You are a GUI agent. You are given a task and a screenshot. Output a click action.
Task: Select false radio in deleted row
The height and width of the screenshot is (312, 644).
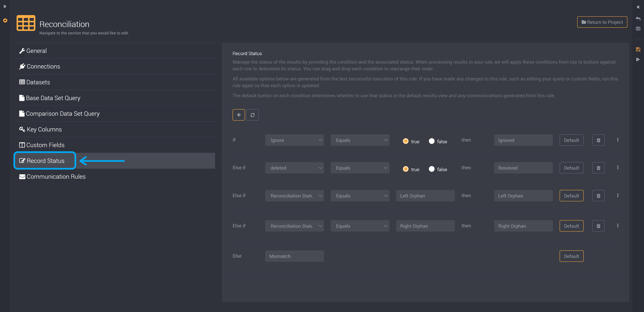pos(432,169)
